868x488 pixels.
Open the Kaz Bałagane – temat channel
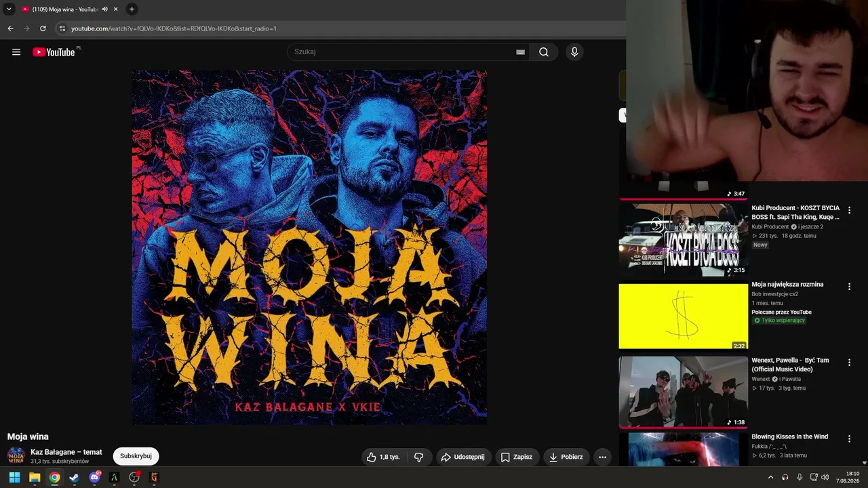pos(66,452)
